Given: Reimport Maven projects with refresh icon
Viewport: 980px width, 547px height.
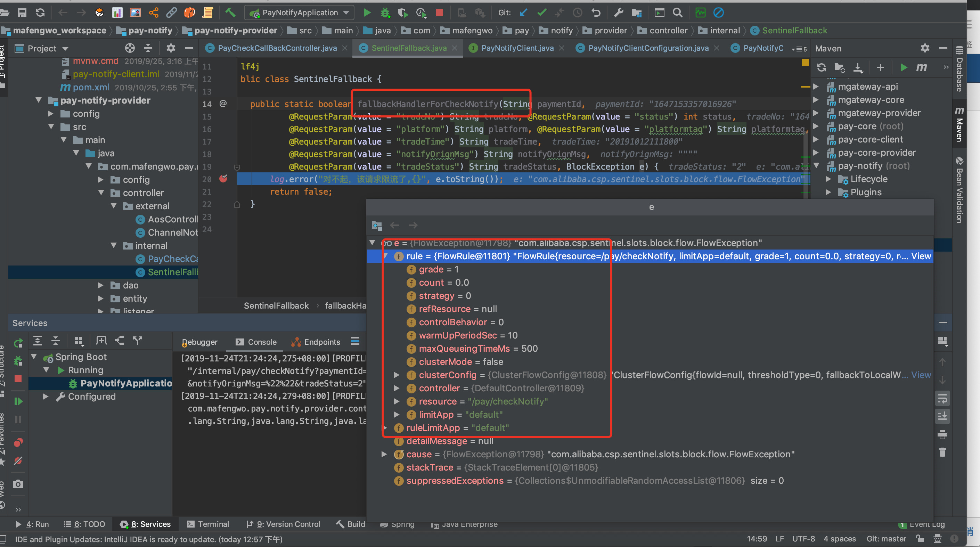Looking at the screenshot, I should 822,68.
